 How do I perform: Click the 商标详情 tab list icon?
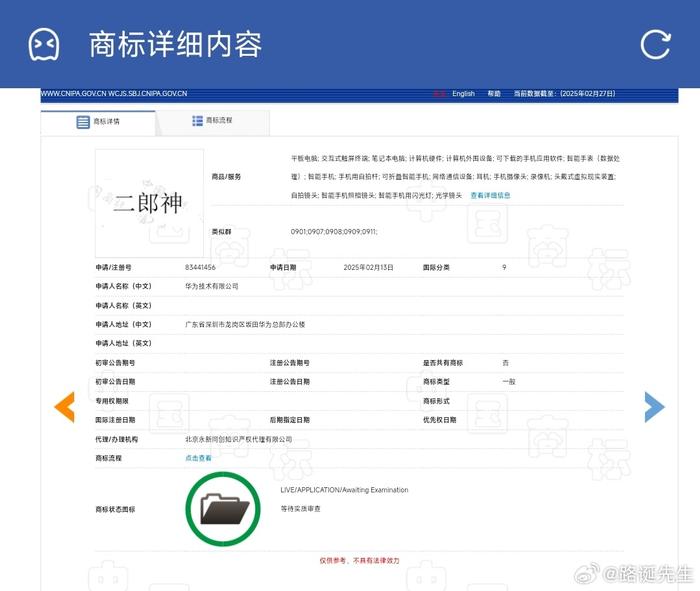coord(83,122)
